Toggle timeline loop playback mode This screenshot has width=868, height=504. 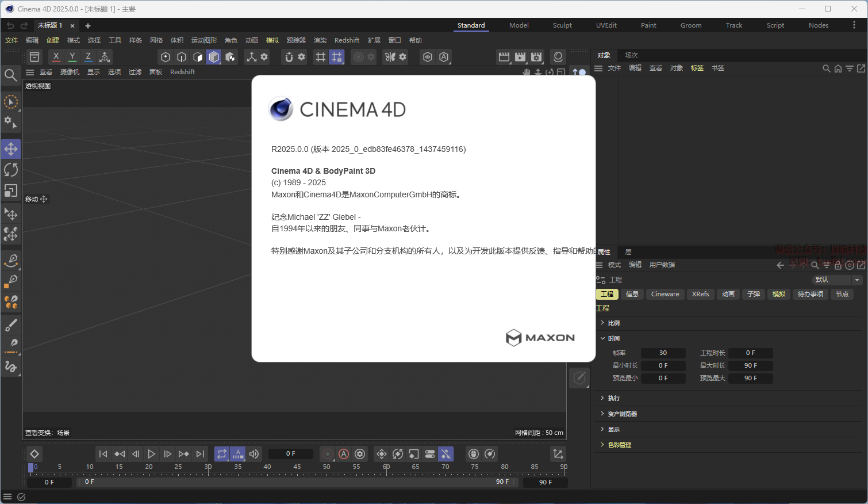(222, 454)
